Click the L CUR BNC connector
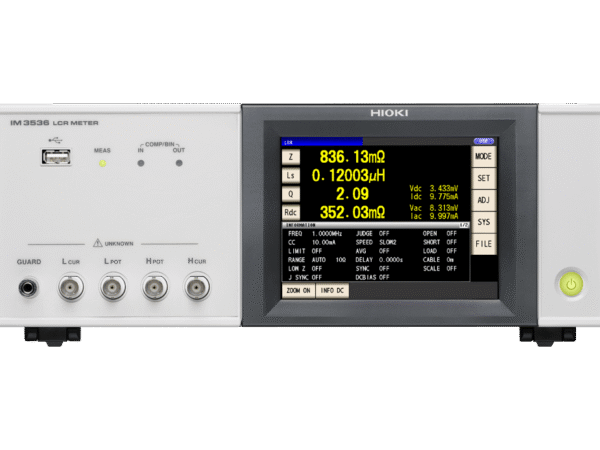Viewport: 600px width, 450px height. (x=71, y=287)
